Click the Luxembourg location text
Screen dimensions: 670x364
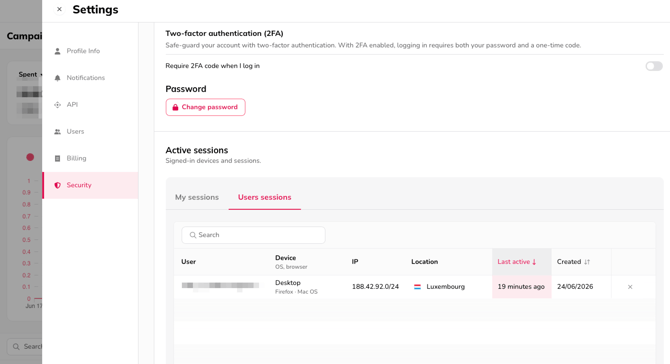445,287
